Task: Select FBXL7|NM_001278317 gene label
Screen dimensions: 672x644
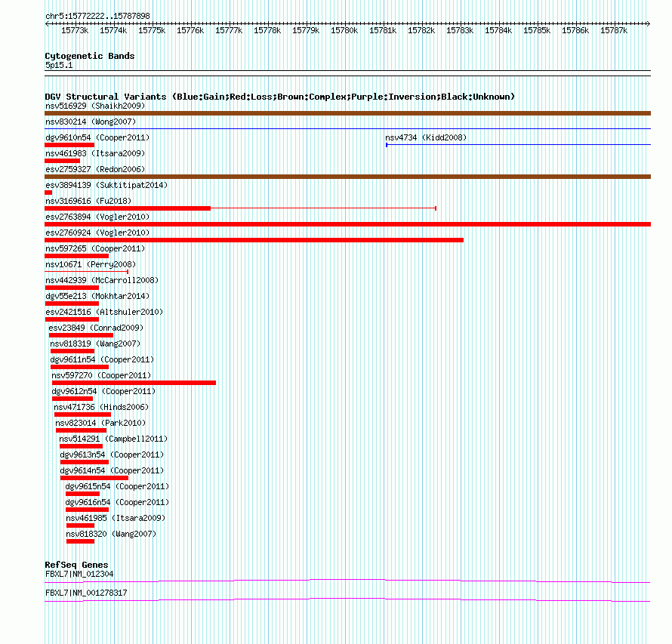Action: click(x=86, y=593)
